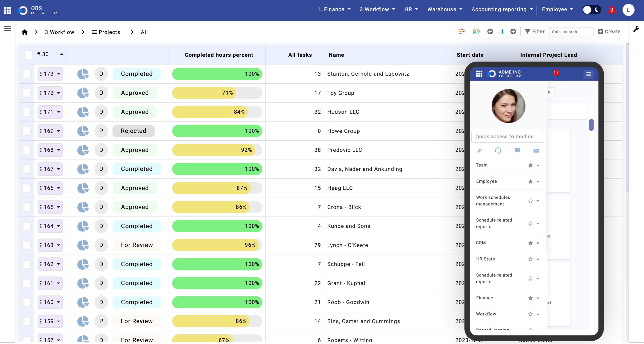
Task: Click the chat/message icon in quick access
Action: (x=517, y=150)
